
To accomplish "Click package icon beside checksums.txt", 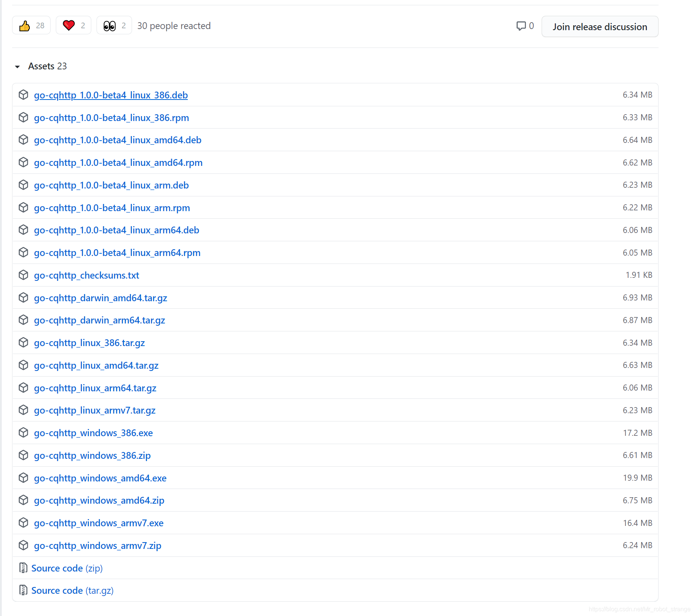I will tap(23, 275).
